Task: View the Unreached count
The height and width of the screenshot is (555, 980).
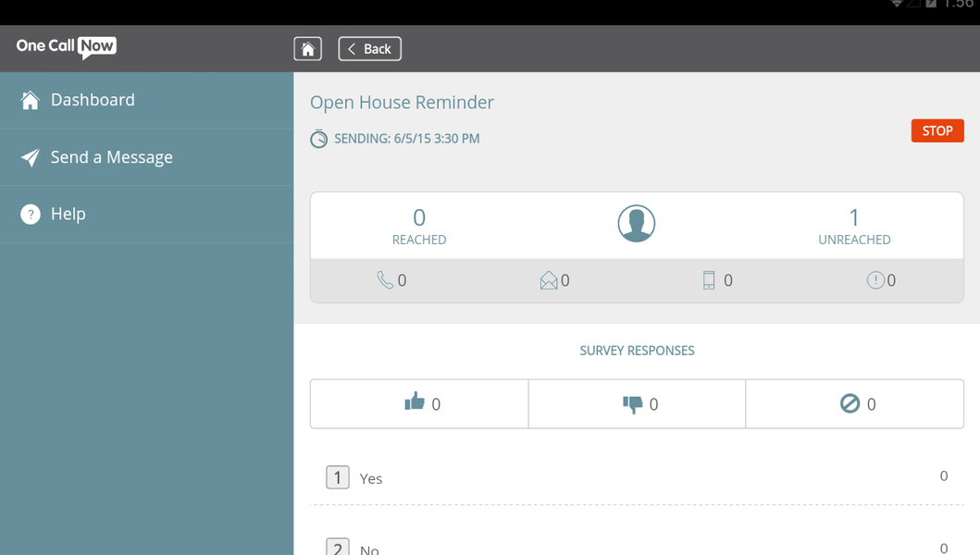Action: (x=854, y=226)
